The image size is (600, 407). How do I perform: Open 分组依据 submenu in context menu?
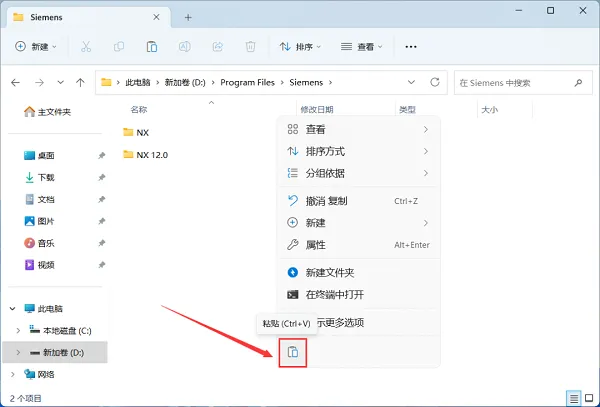[x=359, y=173]
